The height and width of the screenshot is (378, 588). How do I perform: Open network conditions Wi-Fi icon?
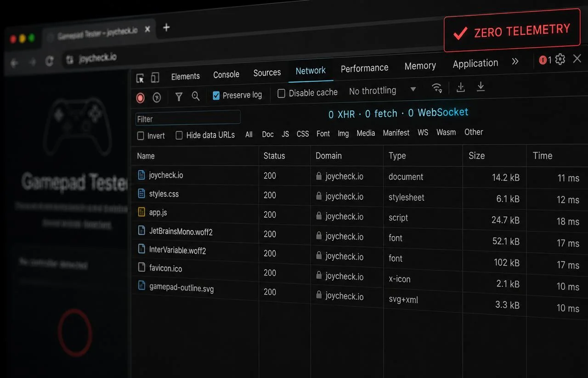437,88
